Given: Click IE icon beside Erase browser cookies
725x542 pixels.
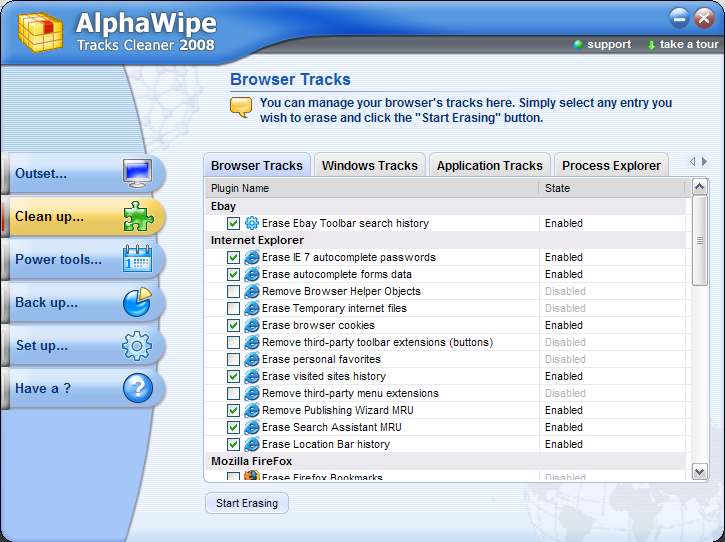Looking at the screenshot, I should [x=252, y=325].
